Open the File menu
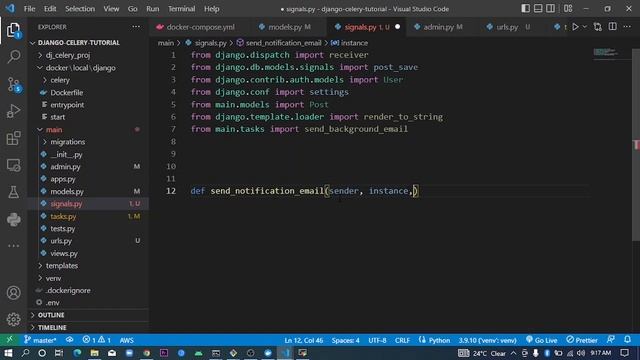This screenshot has height=360, width=640. pos(29,9)
